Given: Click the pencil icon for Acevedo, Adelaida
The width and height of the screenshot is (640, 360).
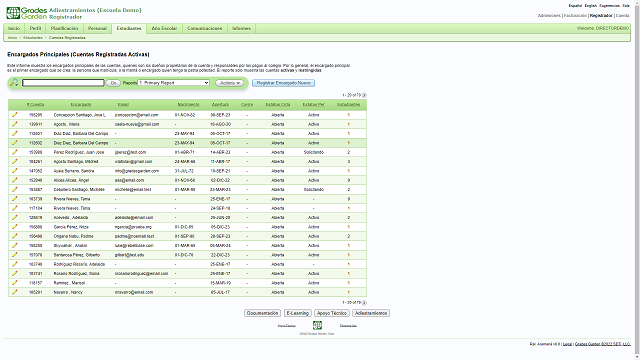Looking at the screenshot, I should 15,218.
